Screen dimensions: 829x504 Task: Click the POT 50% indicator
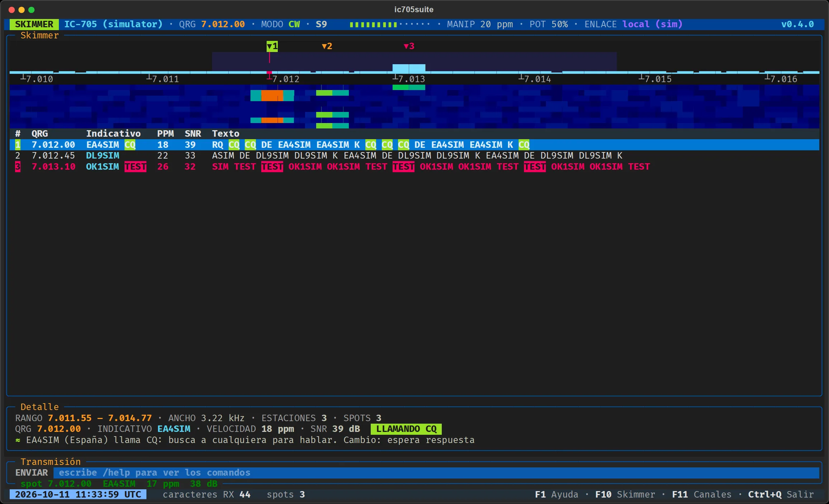[x=549, y=24]
